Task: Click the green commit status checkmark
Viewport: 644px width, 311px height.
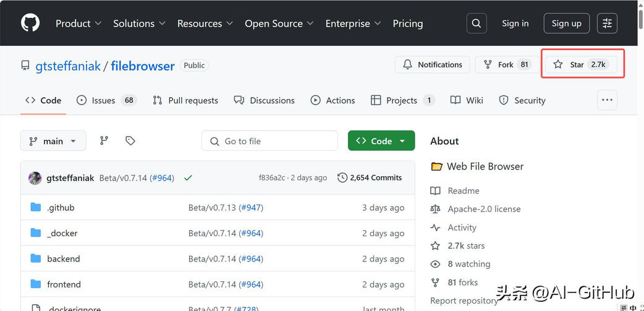Action: click(188, 178)
